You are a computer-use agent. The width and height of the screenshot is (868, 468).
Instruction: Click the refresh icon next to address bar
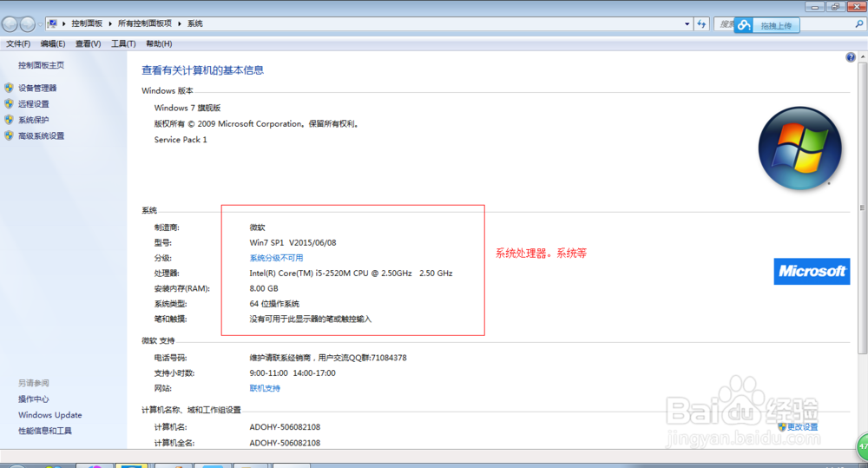tap(702, 23)
